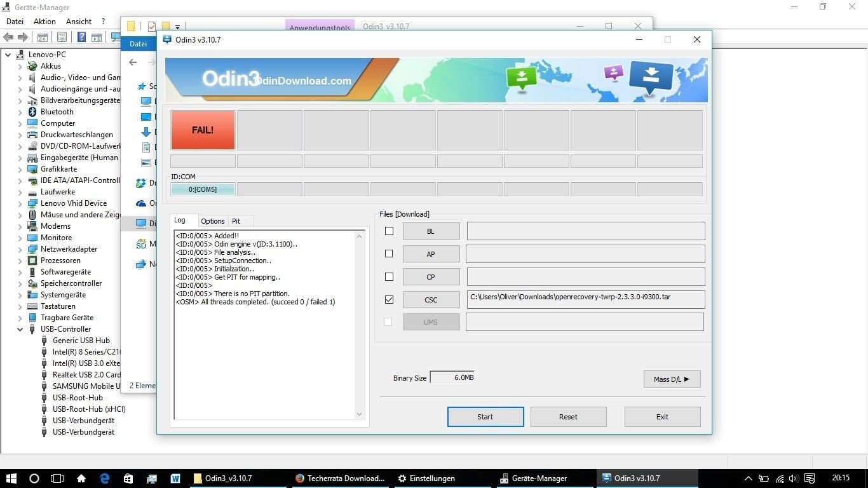This screenshot has height=488, width=868.
Task: Collapse the USB-Controller tree node
Action: [20, 329]
